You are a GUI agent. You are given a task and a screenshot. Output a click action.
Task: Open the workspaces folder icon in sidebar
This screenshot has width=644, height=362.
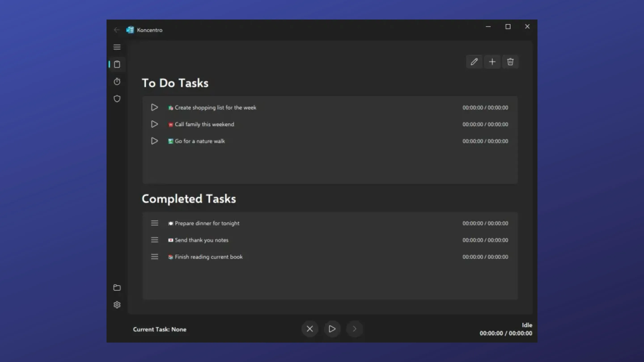117,288
